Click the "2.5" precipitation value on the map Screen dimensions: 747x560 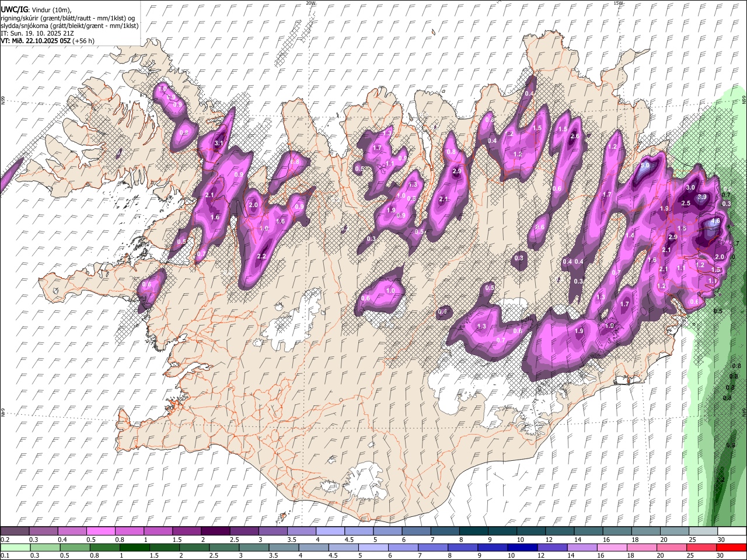[686, 203]
